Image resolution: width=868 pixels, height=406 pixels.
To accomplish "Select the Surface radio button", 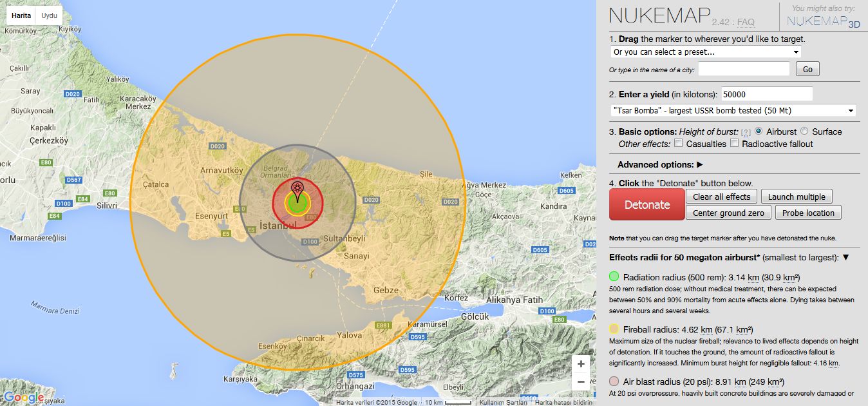I will 804,131.
